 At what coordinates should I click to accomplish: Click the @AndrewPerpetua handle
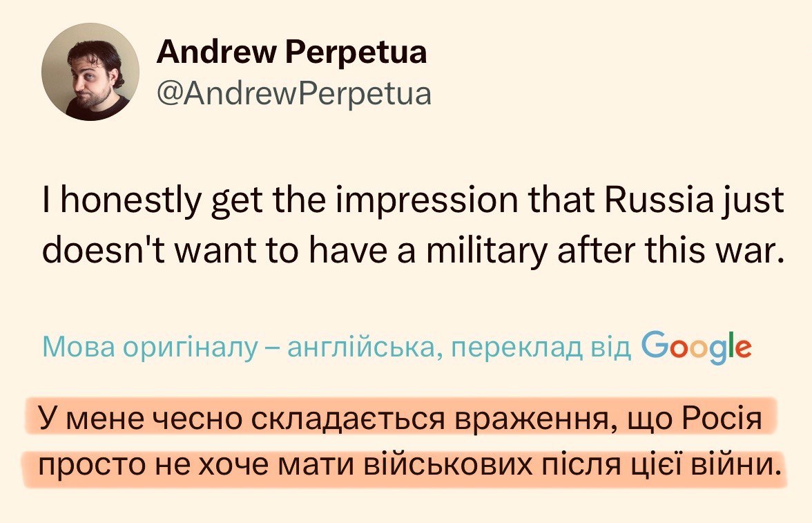point(294,93)
